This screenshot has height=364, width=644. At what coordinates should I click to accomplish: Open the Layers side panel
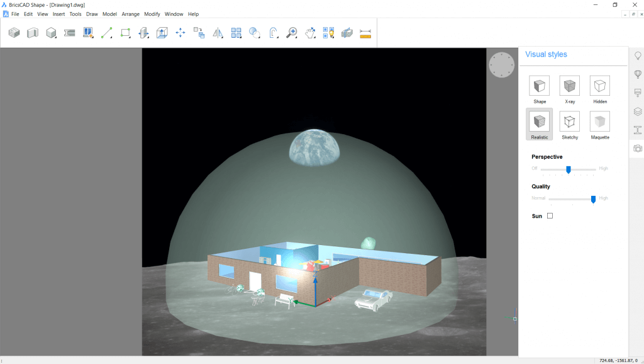pos(638,111)
